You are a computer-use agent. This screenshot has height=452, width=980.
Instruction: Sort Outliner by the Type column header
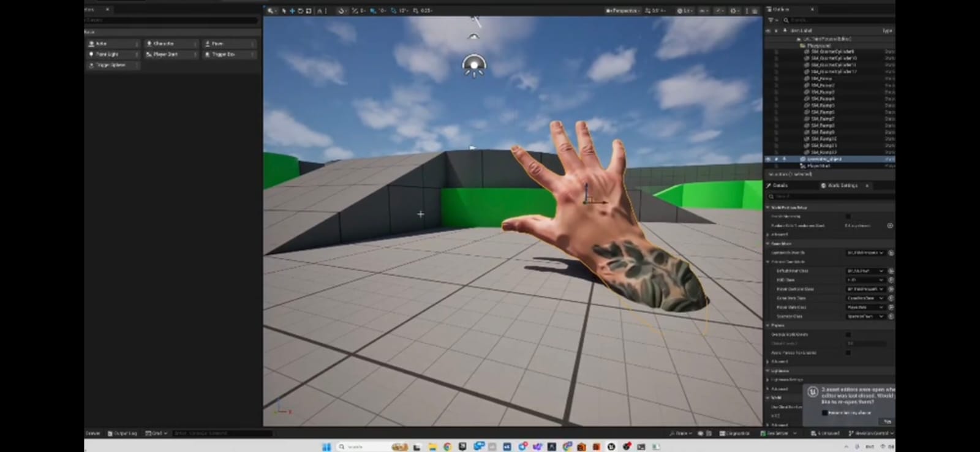tap(887, 30)
